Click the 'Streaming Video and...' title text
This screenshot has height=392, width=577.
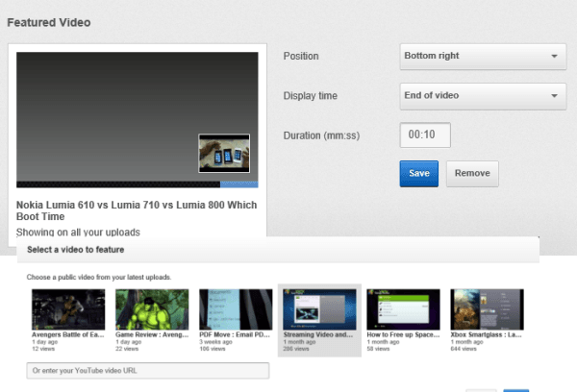tap(318, 334)
